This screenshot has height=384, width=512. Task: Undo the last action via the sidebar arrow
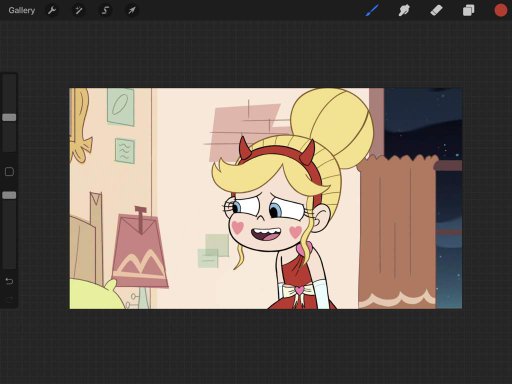point(9,281)
